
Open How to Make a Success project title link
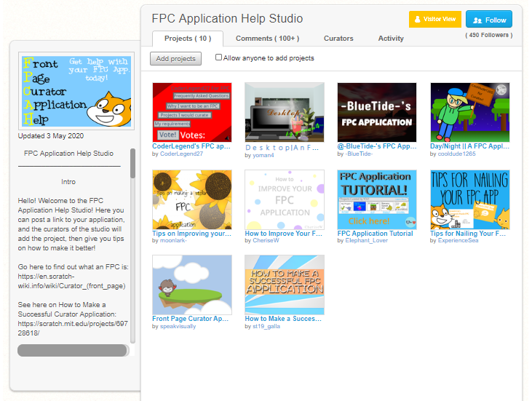[x=284, y=319]
